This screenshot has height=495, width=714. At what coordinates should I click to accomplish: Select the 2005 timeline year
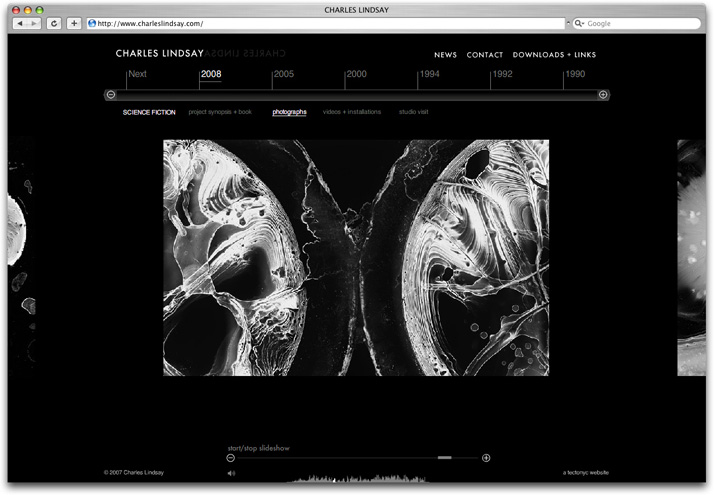[x=283, y=74]
